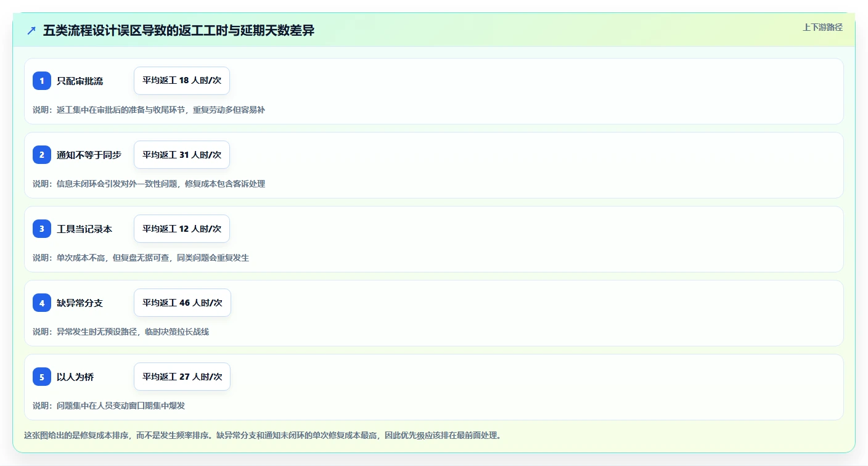Click the 平均返工 27 人时/次 pill

pyautogui.click(x=182, y=377)
